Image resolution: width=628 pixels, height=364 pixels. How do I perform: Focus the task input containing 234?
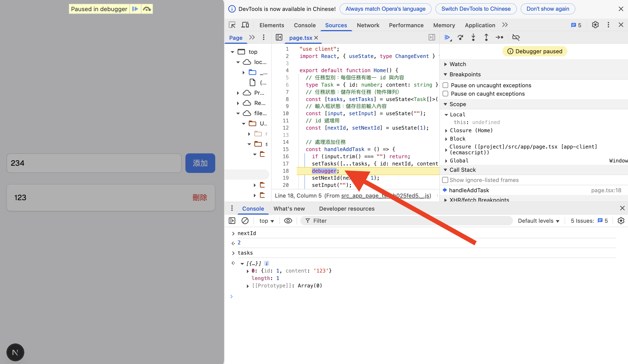[94, 163]
